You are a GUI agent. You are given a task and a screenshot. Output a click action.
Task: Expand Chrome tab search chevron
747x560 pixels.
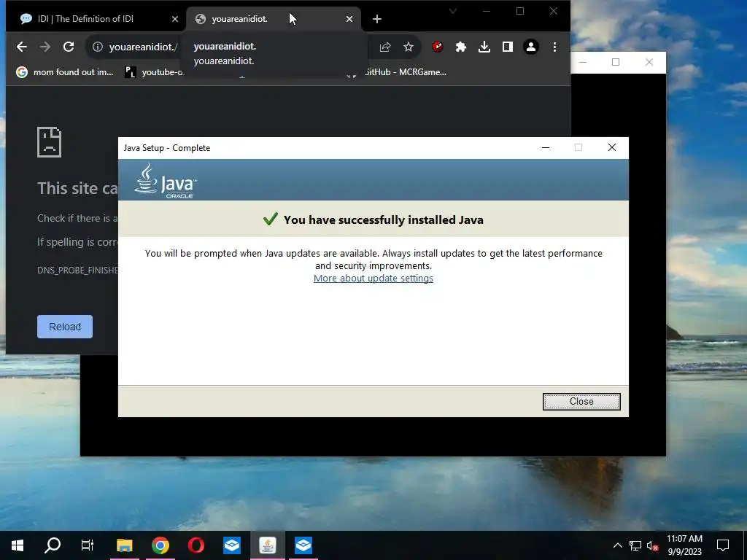click(453, 11)
